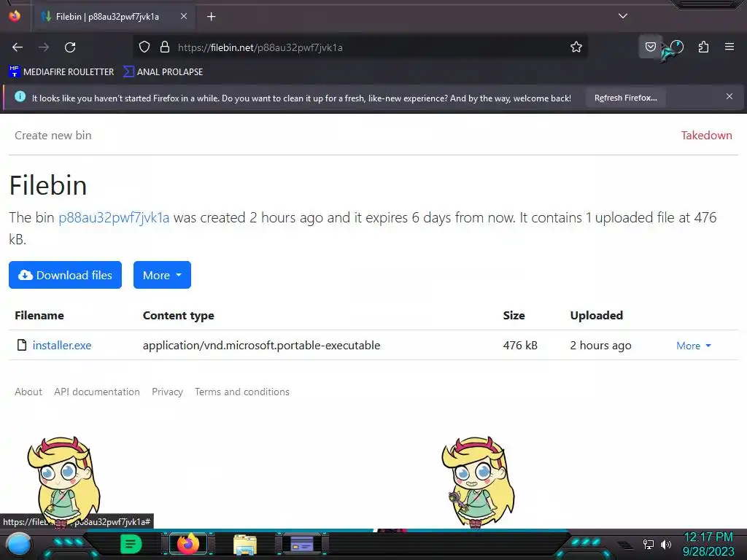Click the '2 hours ago' uploaded cell
Screen dimensions: 747x560
click(601, 345)
